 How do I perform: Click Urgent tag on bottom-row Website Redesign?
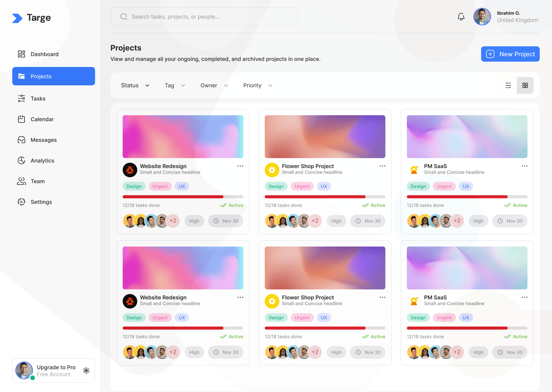click(160, 318)
